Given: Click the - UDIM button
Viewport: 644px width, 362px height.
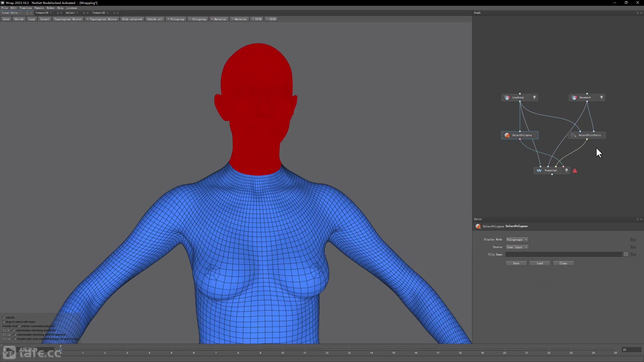Looking at the screenshot, I should (x=271, y=19).
